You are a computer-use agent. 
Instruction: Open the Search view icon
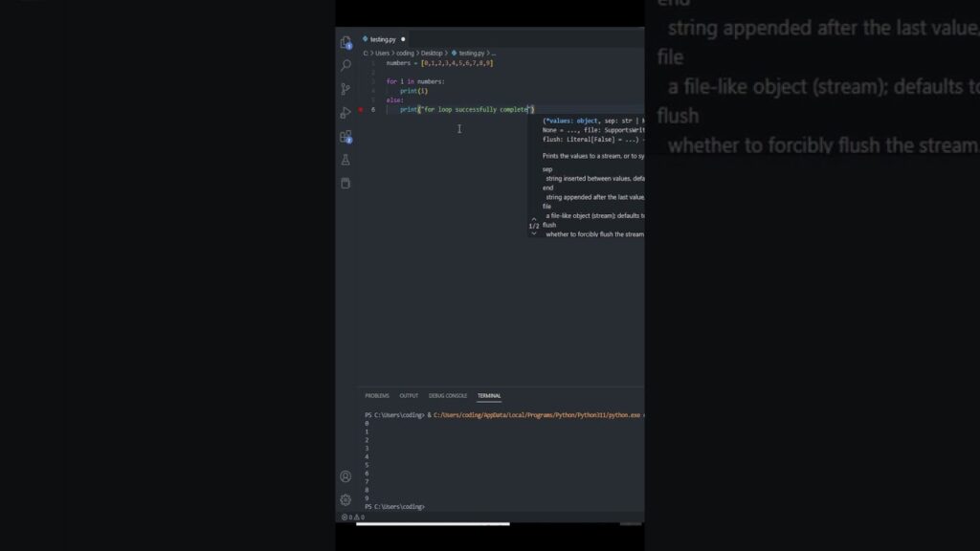[345, 66]
